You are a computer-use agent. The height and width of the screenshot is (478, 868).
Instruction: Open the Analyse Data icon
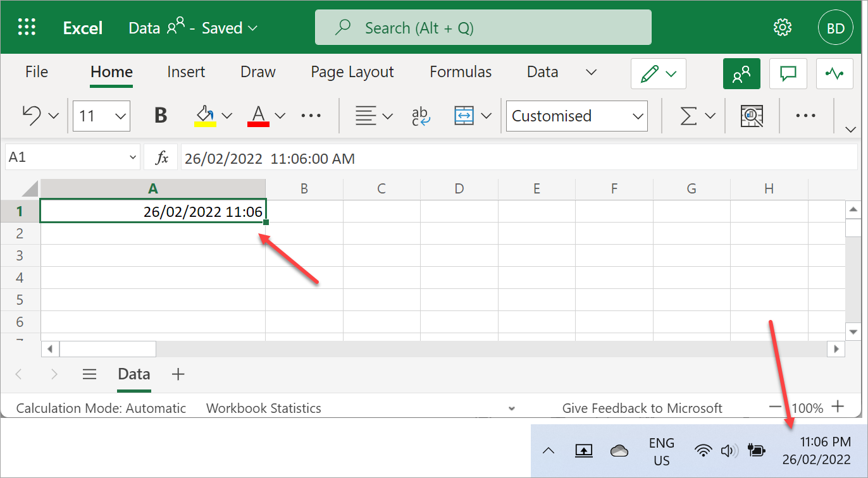752,116
